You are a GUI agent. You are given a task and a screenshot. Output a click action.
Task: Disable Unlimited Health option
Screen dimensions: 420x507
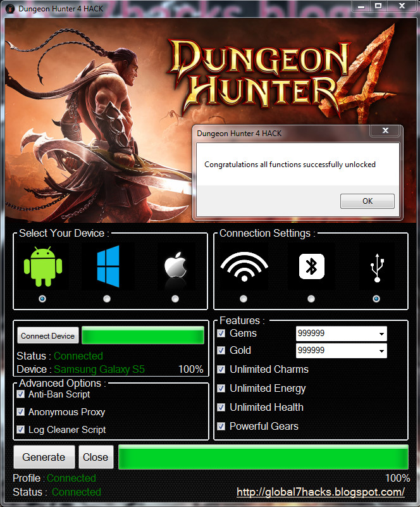click(221, 408)
